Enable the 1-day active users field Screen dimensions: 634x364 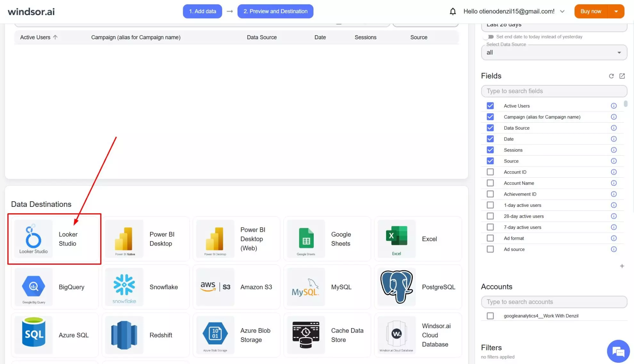(x=490, y=205)
